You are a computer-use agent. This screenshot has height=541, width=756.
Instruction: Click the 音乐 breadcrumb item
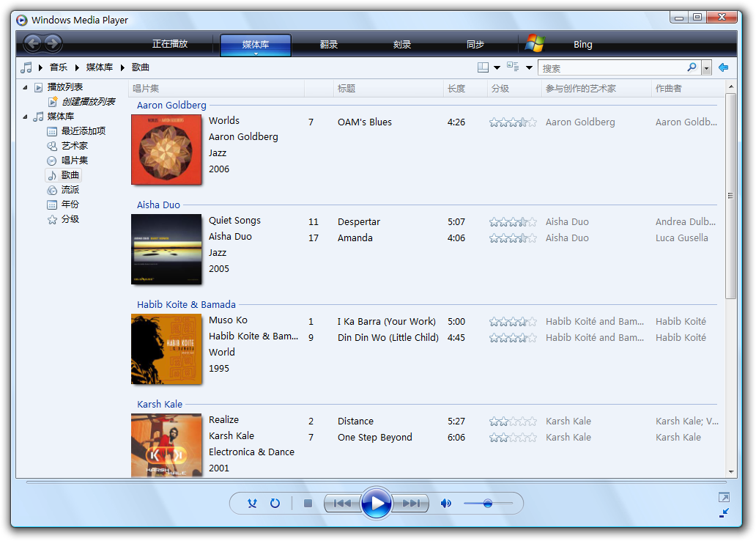coord(59,67)
